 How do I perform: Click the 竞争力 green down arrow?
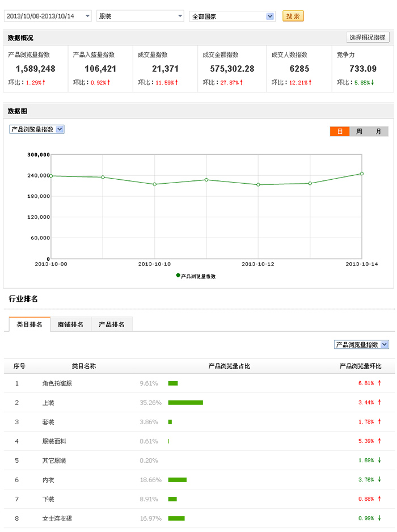pos(373,83)
